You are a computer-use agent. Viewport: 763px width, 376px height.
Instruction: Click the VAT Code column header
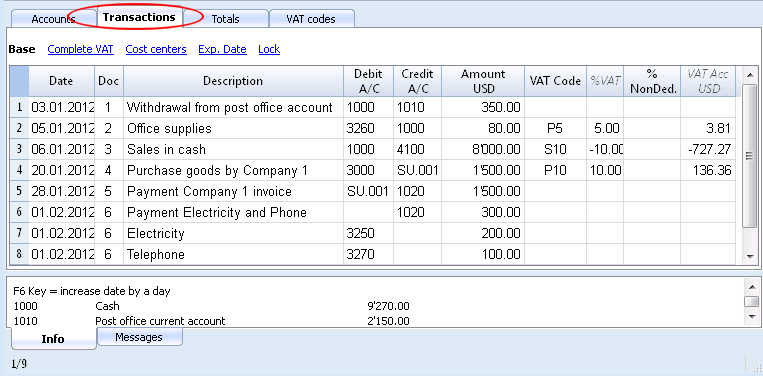(x=555, y=81)
